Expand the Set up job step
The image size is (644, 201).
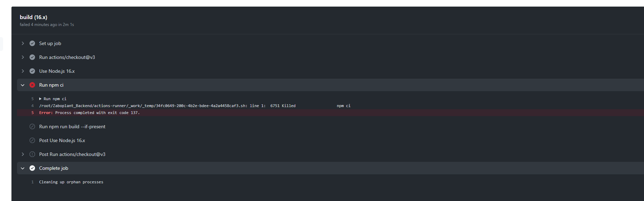coord(23,43)
